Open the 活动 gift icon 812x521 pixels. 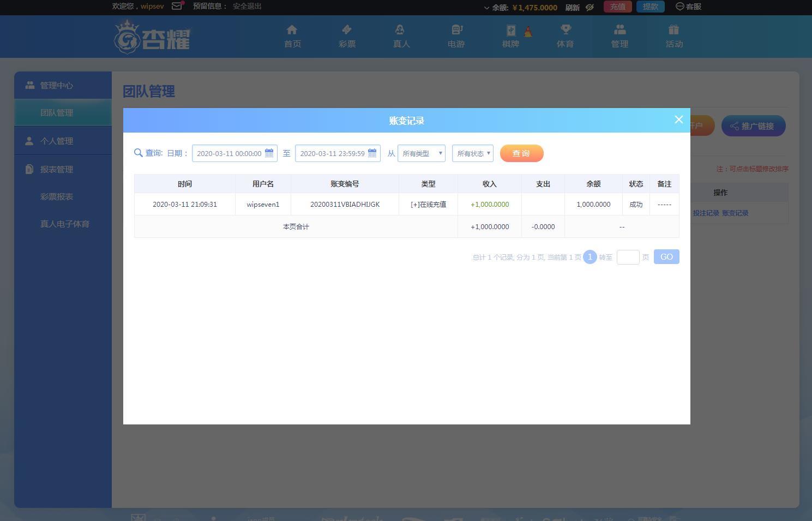674,30
